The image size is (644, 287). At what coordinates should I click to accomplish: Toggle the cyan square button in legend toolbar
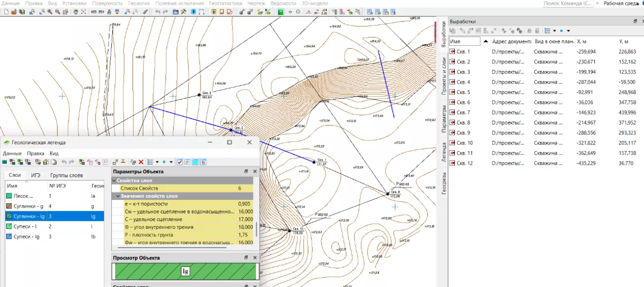(x=195, y=162)
